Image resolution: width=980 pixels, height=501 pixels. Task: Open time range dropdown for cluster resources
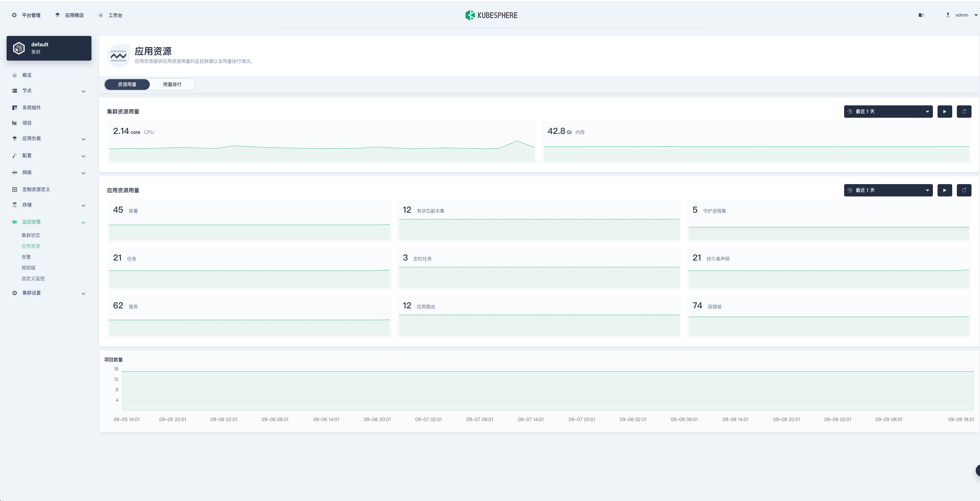pos(888,112)
